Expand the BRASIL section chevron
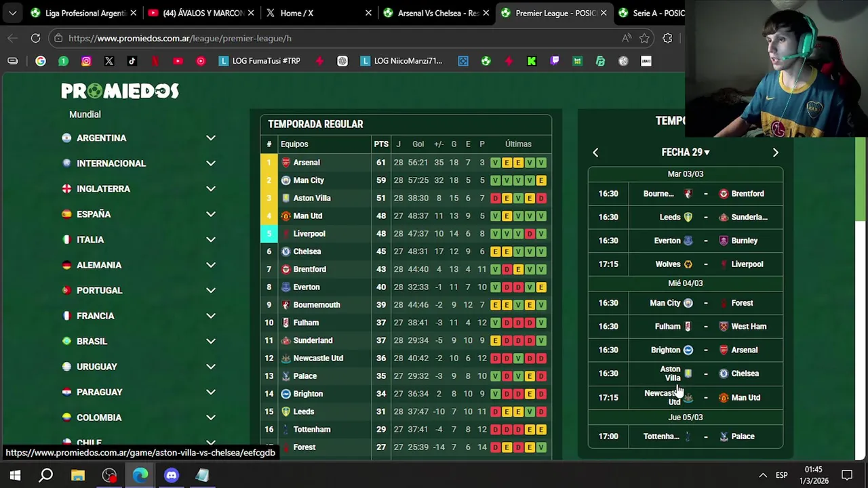The width and height of the screenshot is (868, 488). (x=211, y=342)
